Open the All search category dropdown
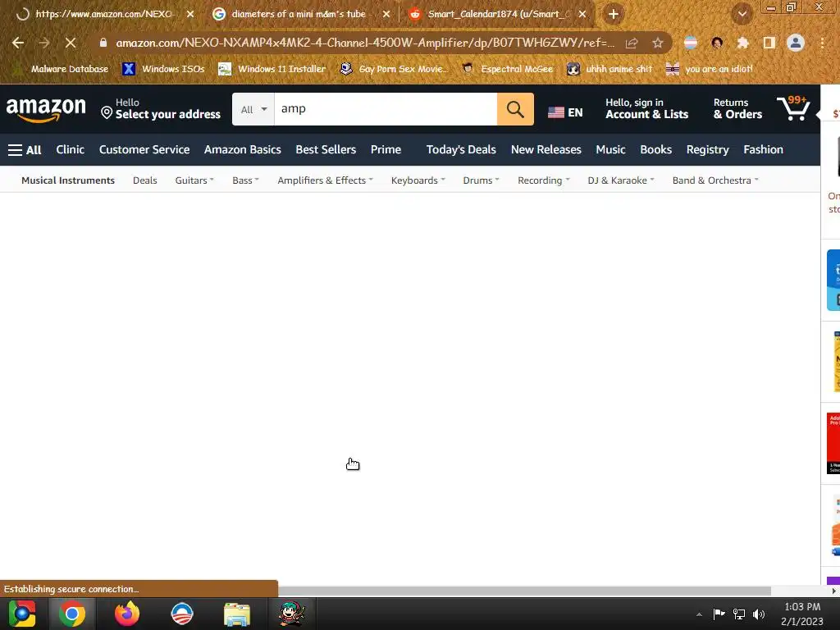 [253, 109]
